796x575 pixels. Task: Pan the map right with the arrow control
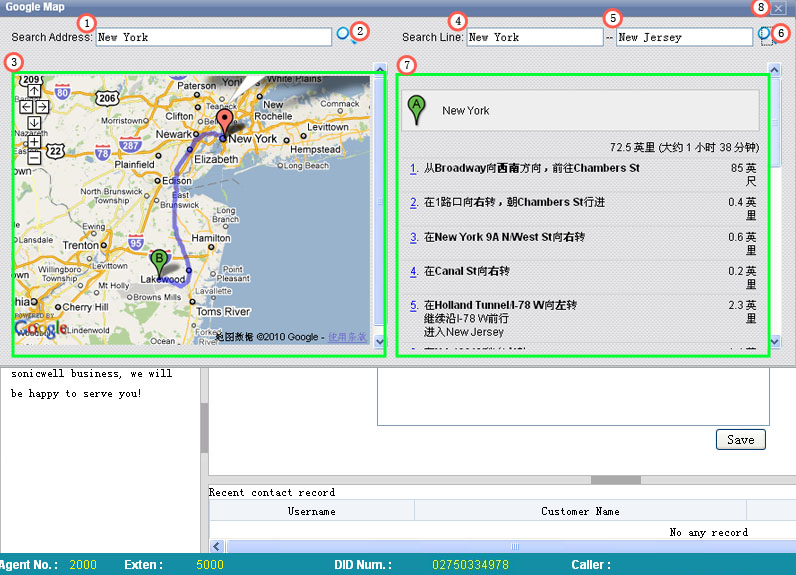point(42,107)
